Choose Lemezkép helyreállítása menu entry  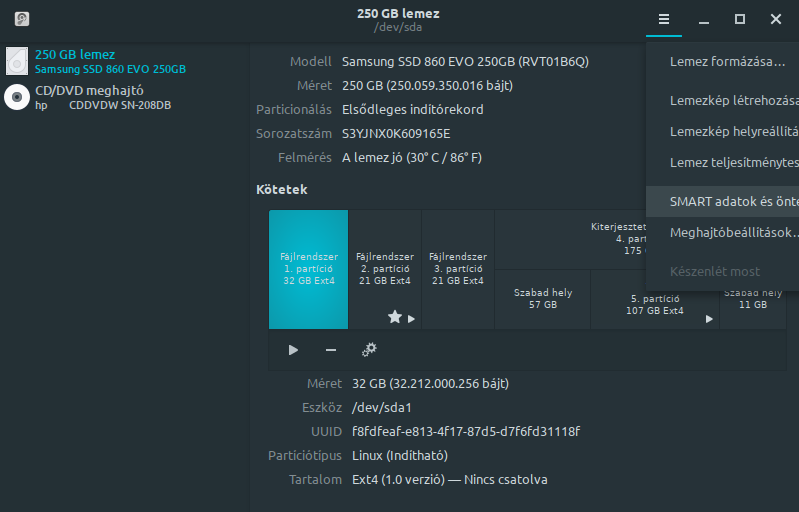(x=723, y=131)
